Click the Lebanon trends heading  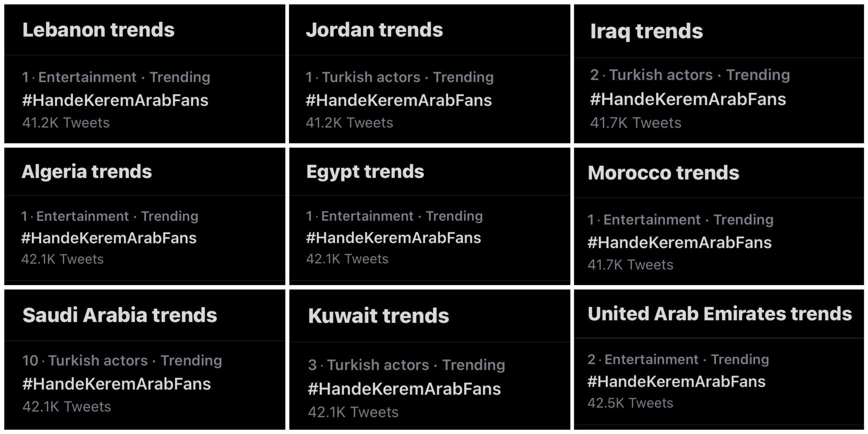pos(98,30)
